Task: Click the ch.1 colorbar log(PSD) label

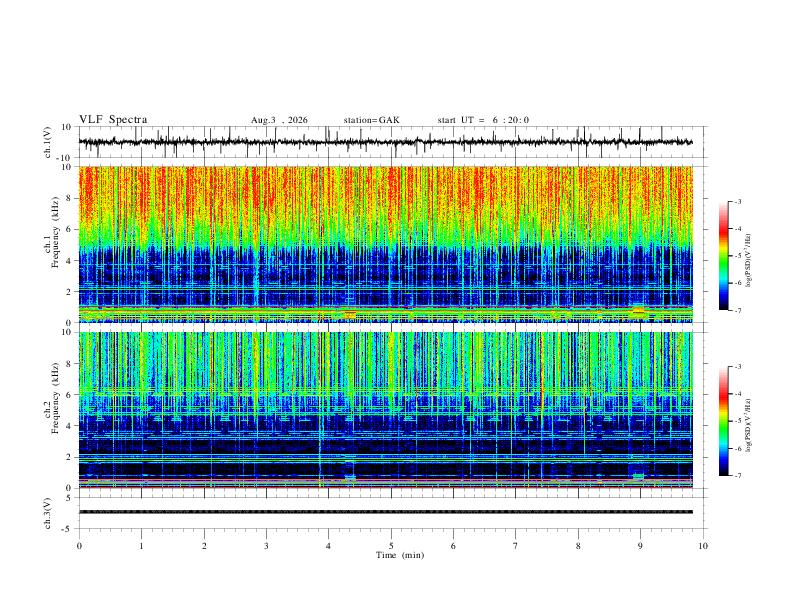Action: 748,261
